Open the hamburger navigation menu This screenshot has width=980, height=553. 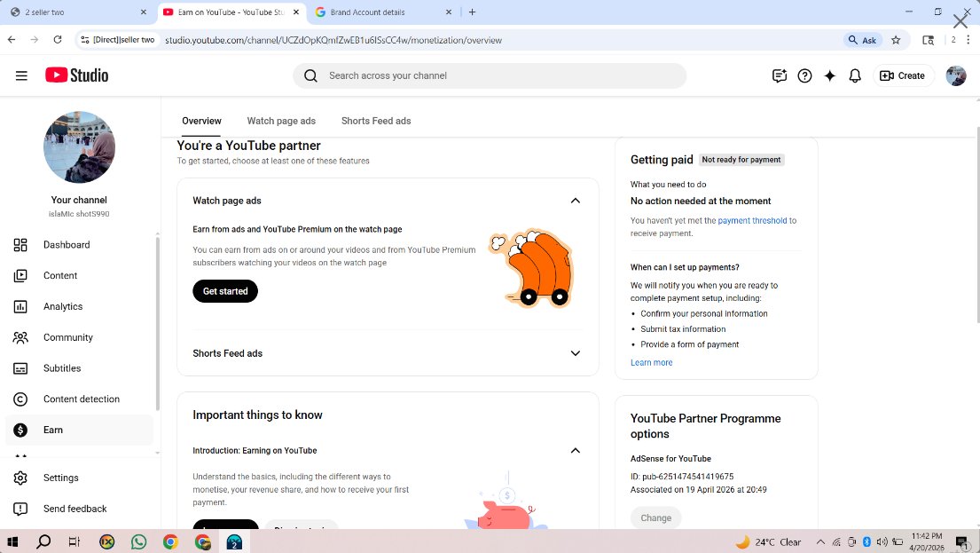point(21,75)
